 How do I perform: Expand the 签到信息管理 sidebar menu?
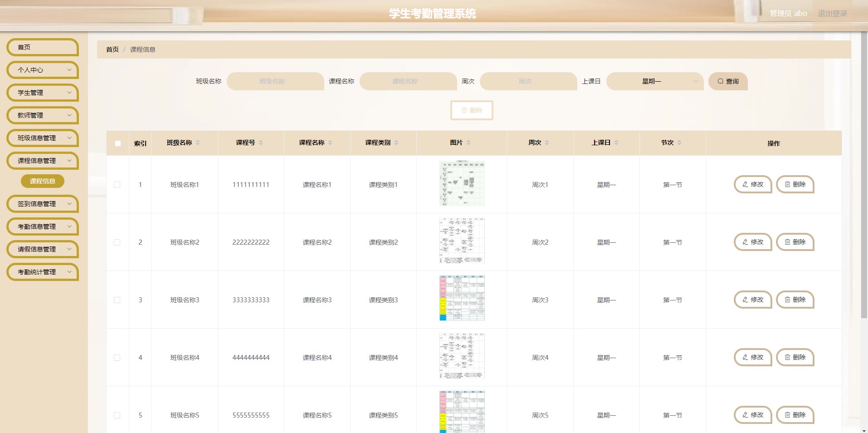(x=43, y=204)
